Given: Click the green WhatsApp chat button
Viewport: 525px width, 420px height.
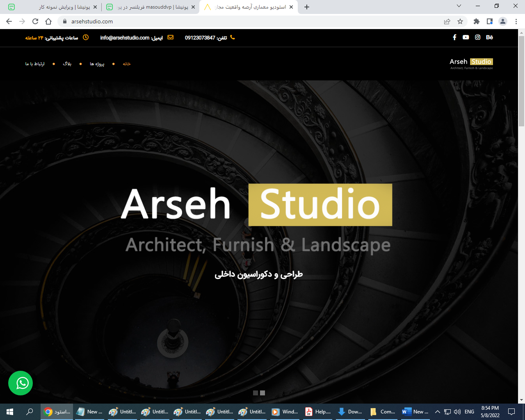Looking at the screenshot, I should [x=21, y=383].
